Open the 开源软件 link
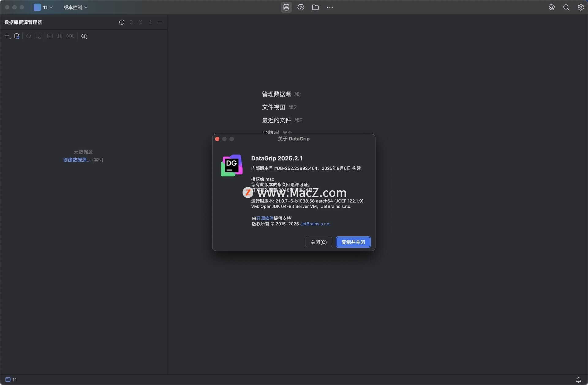The height and width of the screenshot is (385, 588). click(x=265, y=218)
